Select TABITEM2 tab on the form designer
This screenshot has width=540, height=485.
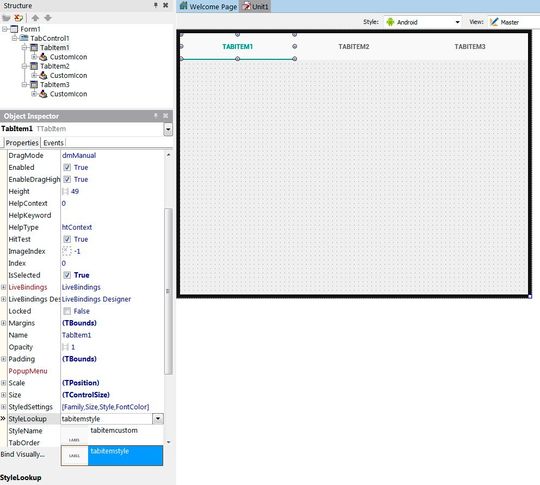354,47
